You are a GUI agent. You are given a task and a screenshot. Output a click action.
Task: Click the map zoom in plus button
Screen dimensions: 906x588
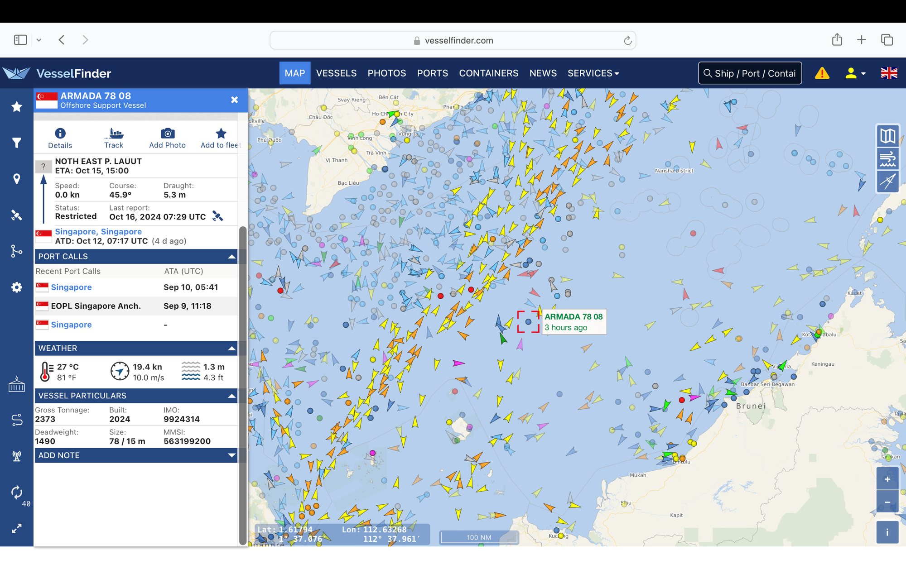click(887, 479)
